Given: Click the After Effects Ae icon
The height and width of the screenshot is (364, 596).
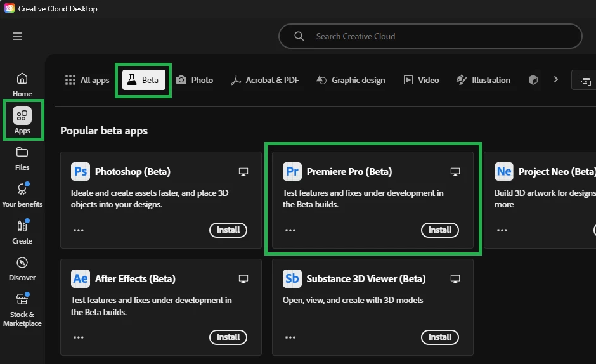Looking at the screenshot, I should (80, 279).
